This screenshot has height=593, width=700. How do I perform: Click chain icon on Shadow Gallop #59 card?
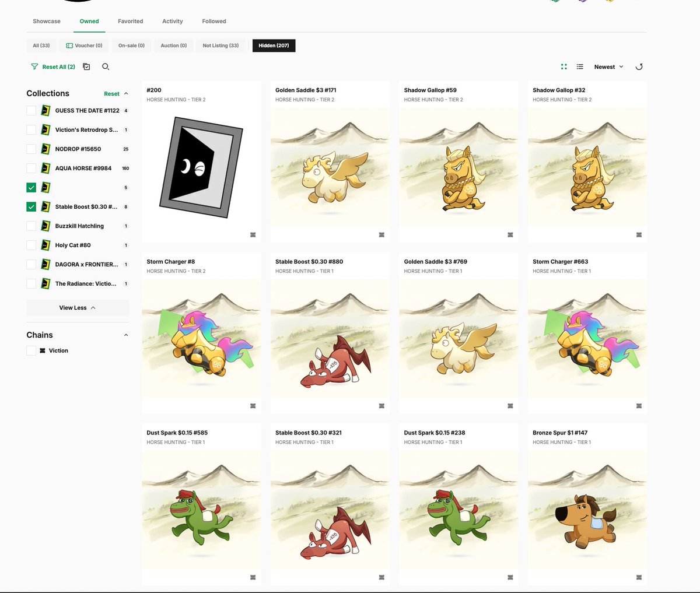[510, 235]
